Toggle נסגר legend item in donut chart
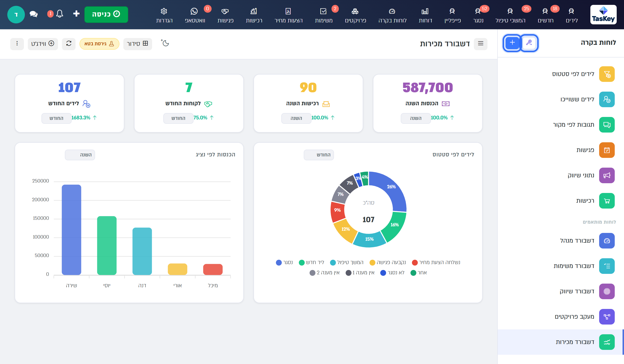The width and height of the screenshot is (624, 364). [x=284, y=263]
